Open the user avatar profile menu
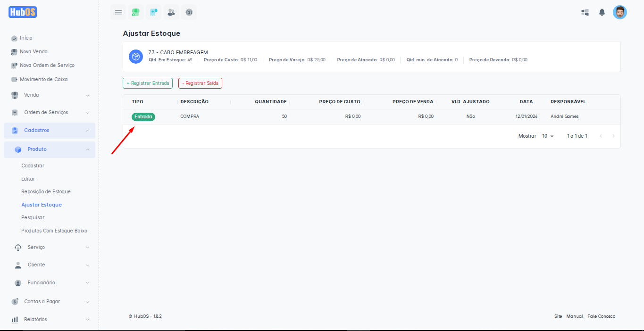Image resolution: width=644 pixels, height=331 pixels. pyautogui.click(x=619, y=12)
